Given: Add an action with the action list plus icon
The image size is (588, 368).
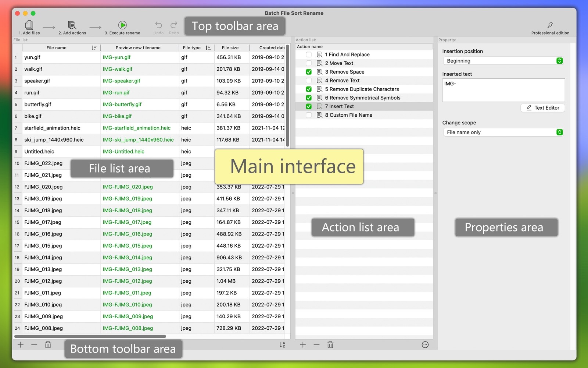Looking at the screenshot, I should [303, 345].
